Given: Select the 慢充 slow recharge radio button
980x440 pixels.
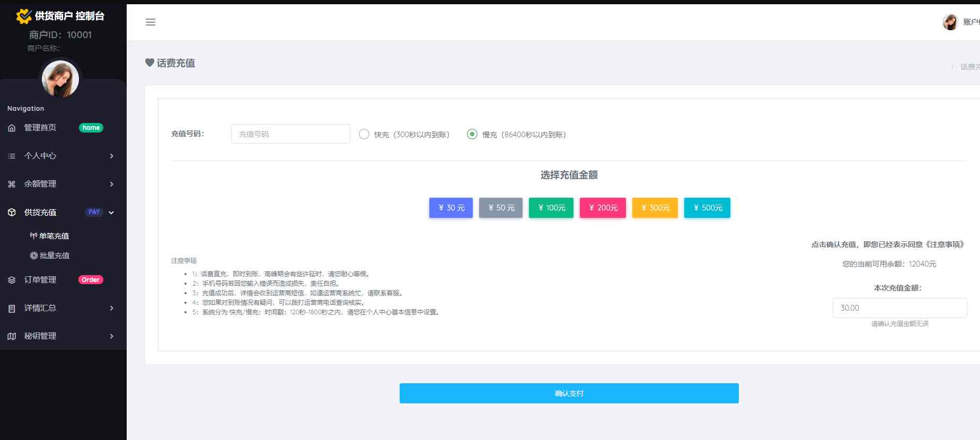Looking at the screenshot, I should pos(472,134).
